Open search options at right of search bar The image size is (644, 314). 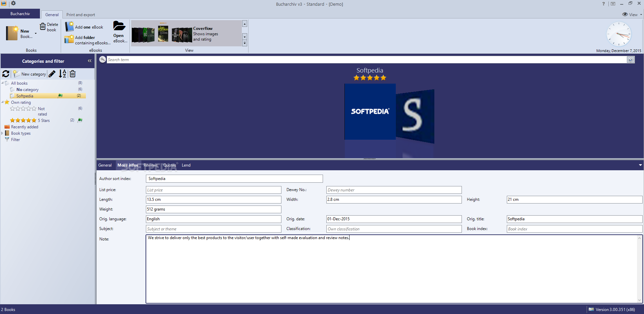point(631,59)
